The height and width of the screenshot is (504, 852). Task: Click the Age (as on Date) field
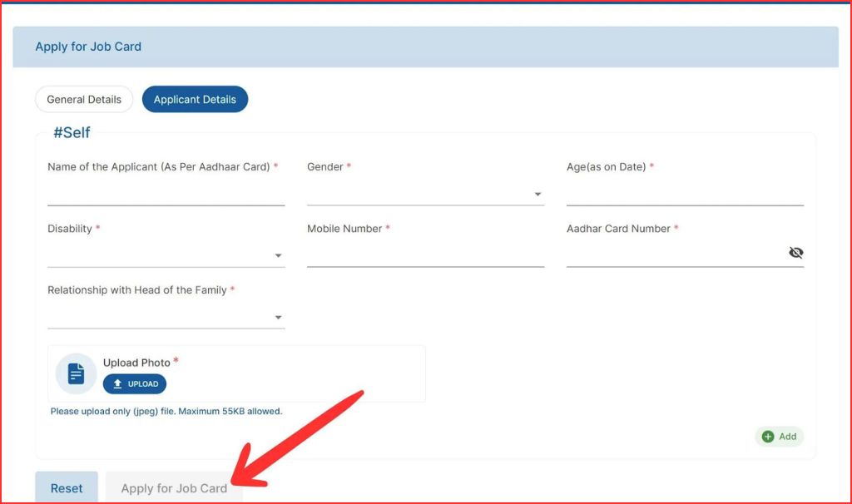(684, 194)
